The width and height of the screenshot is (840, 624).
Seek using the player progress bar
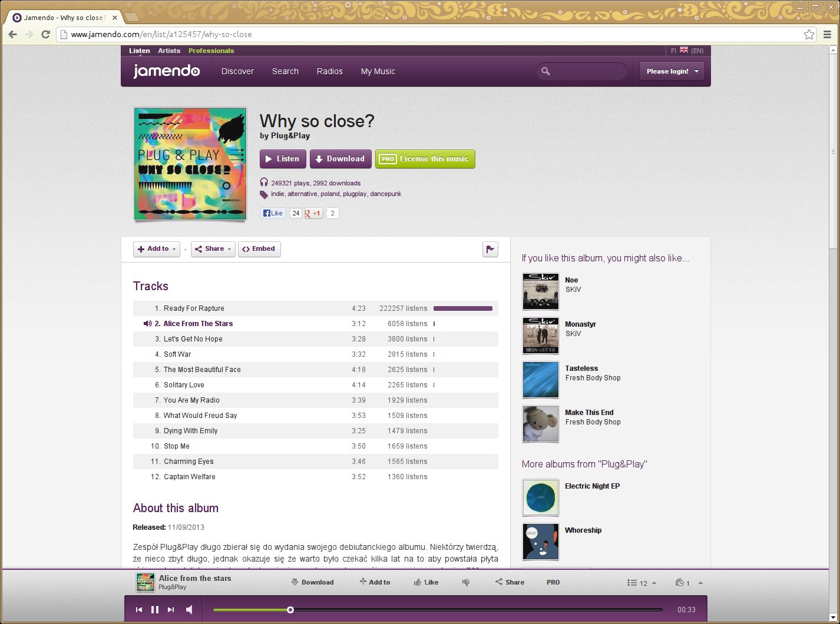click(438, 610)
